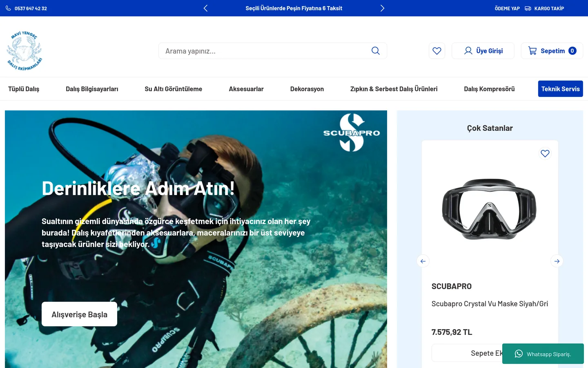Open the Sepetim cart button
588x368 pixels.
pyautogui.click(x=552, y=51)
